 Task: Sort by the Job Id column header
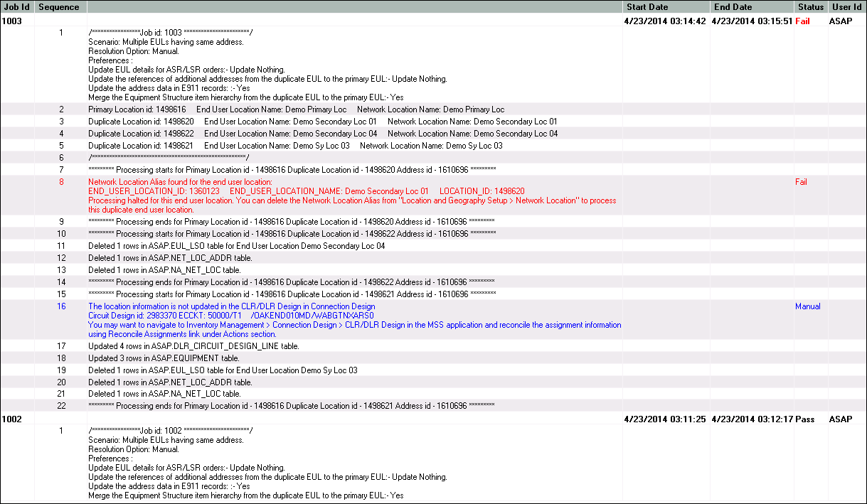click(x=17, y=6)
